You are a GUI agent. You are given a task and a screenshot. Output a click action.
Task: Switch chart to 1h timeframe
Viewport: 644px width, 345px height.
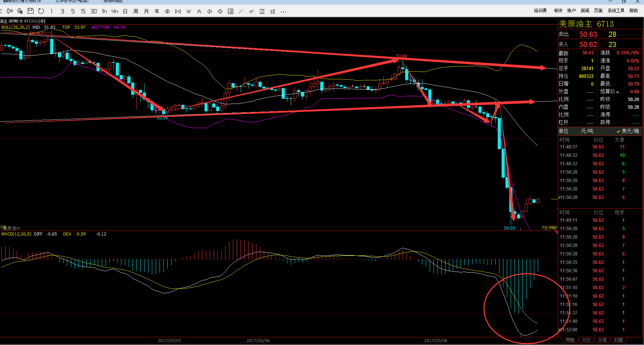pyautogui.click(x=104, y=11)
